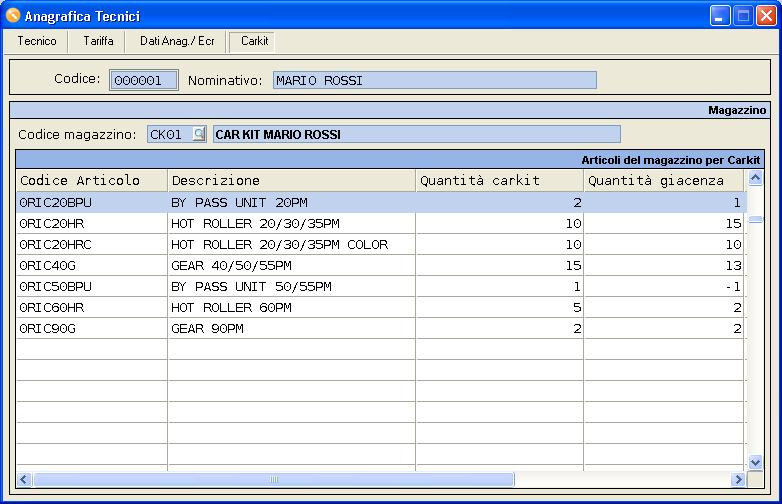This screenshot has height=504, width=782.
Task: Click the Codice Articolo column header
Action: pos(92,180)
